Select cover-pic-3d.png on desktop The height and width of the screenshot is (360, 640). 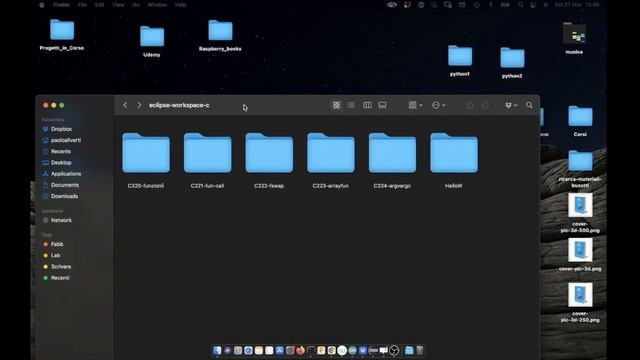[x=580, y=250]
